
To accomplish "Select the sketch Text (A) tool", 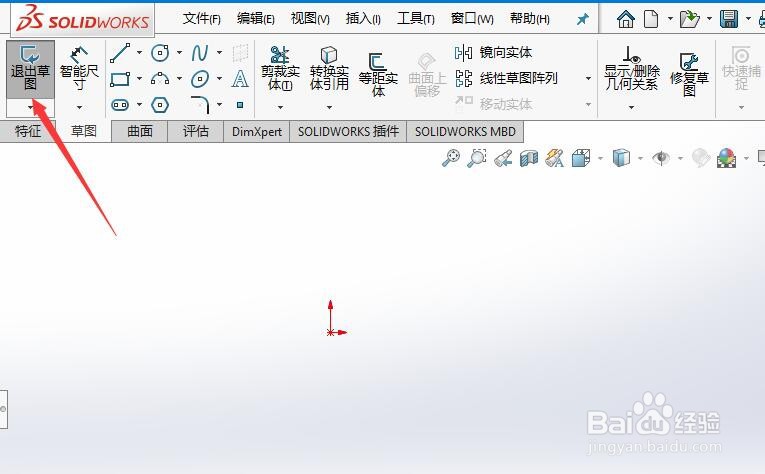I will (240, 79).
